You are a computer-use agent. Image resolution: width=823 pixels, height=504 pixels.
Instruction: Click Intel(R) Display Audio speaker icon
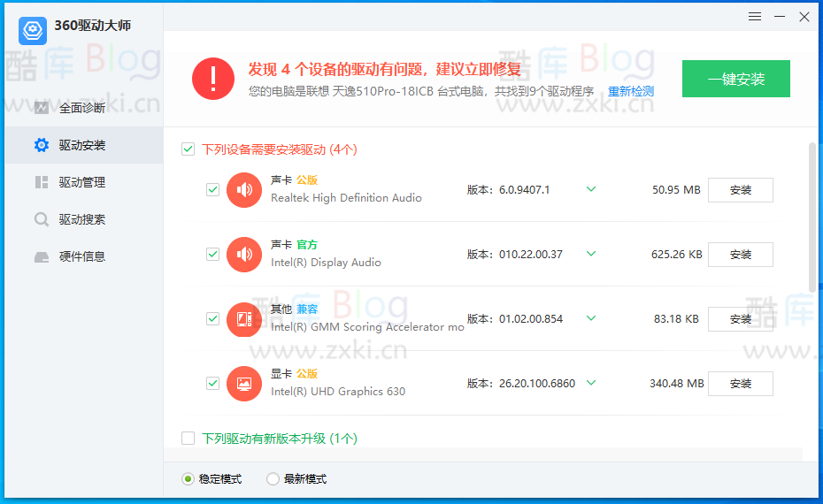244,255
